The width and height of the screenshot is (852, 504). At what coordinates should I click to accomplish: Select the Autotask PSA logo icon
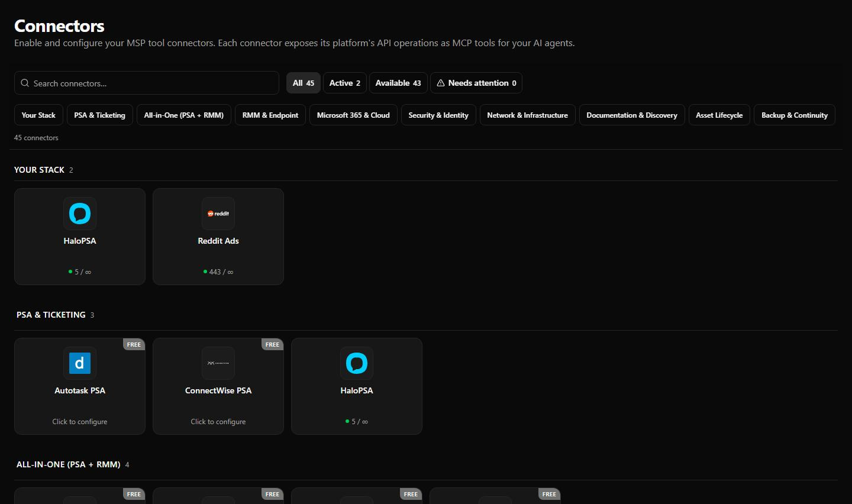click(80, 363)
